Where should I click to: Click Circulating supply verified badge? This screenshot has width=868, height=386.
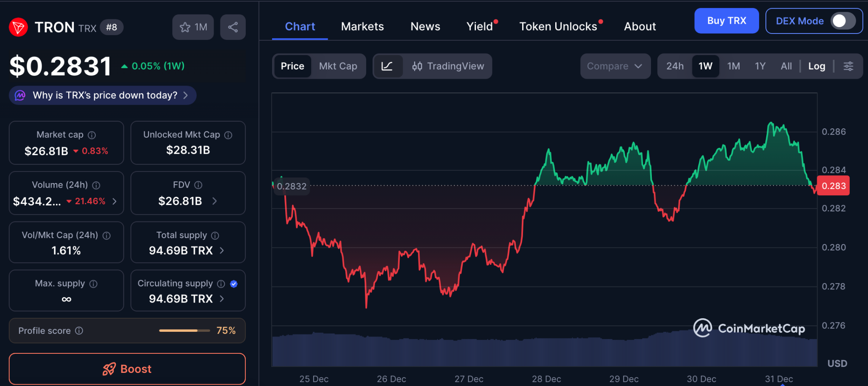(x=234, y=284)
